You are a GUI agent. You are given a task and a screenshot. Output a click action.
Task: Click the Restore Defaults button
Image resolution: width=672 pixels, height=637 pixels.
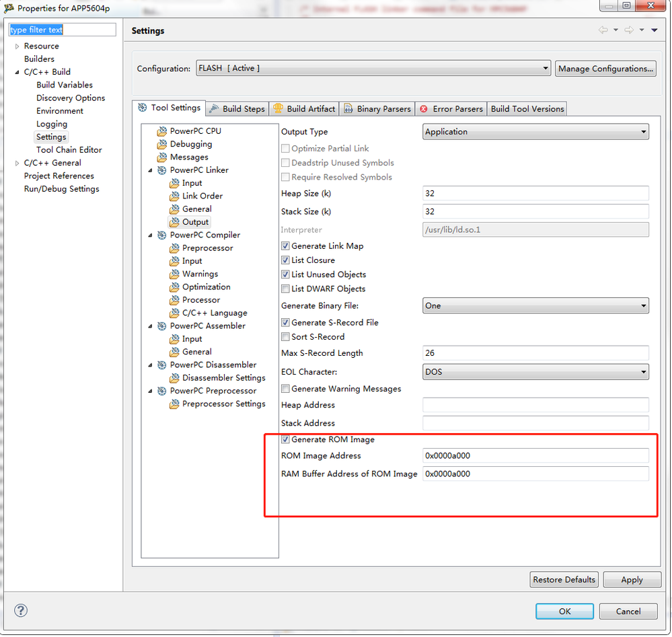[x=564, y=580]
